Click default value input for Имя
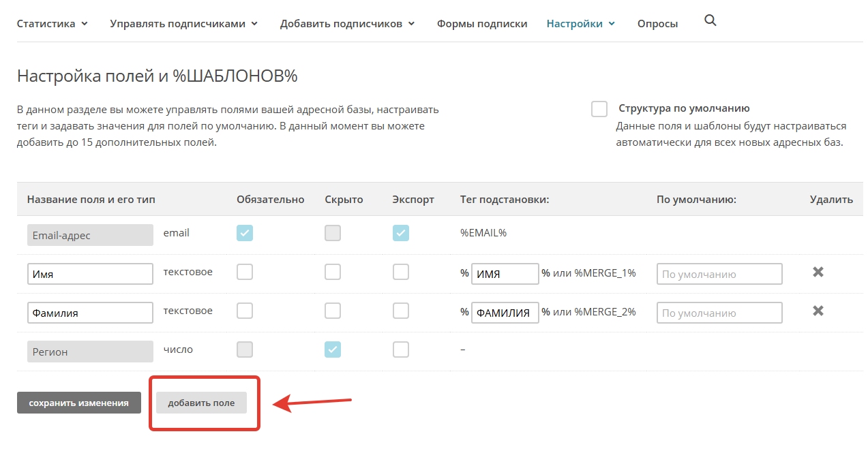The height and width of the screenshot is (451, 868). 719,274
